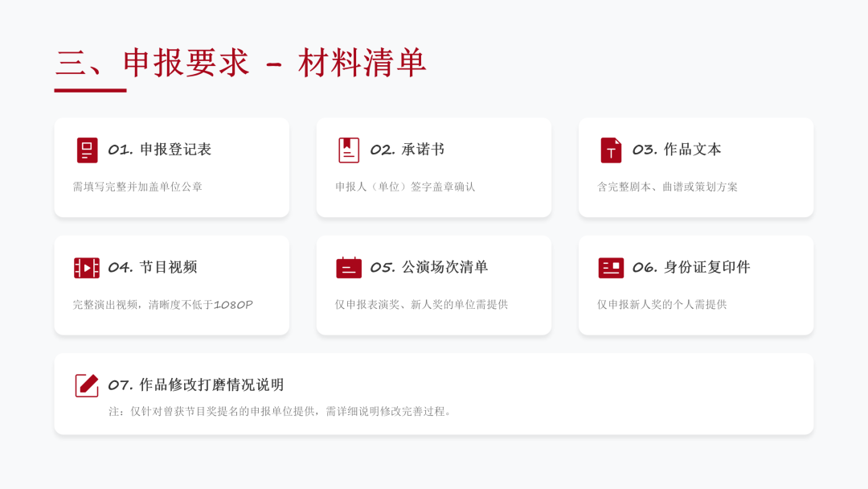Select the heading 07. 作品修改打磨情况说明
The width and height of the screenshot is (868, 489).
click(x=195, y=384)
